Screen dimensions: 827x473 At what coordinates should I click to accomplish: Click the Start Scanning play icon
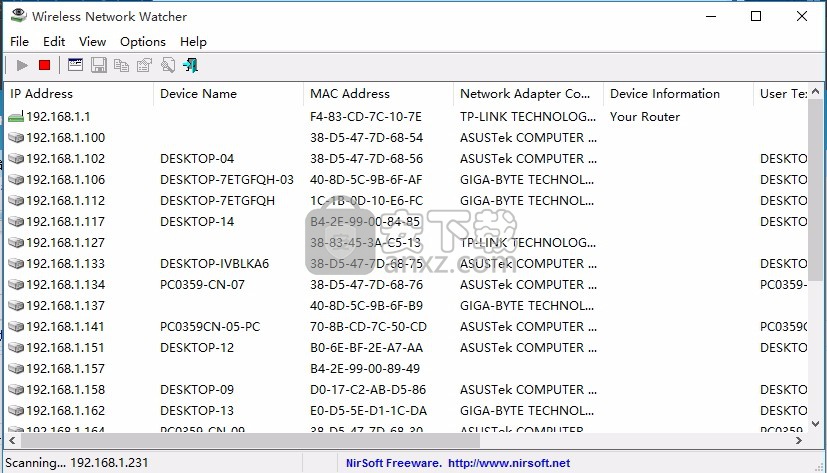[22, 65]
